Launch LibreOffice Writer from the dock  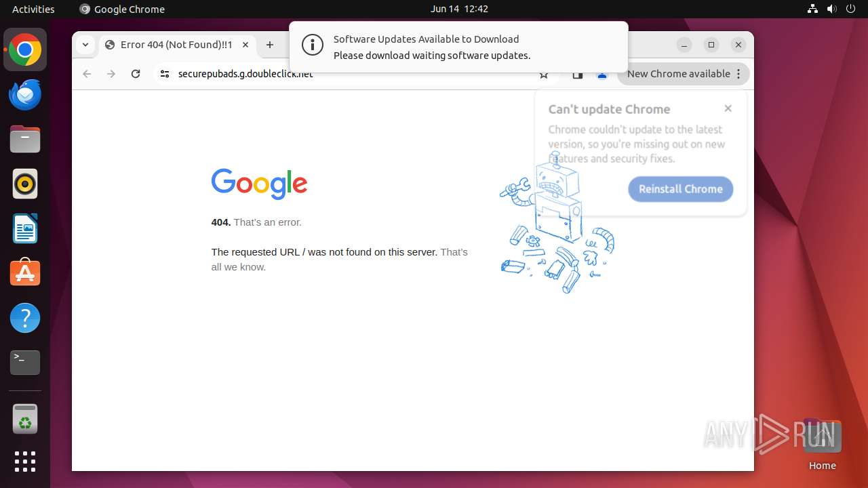coord(25,229)
